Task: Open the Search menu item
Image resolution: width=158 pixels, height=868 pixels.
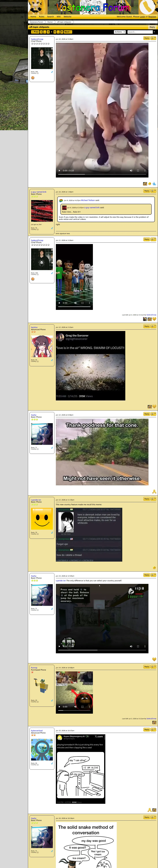Action: click(50, 16)
